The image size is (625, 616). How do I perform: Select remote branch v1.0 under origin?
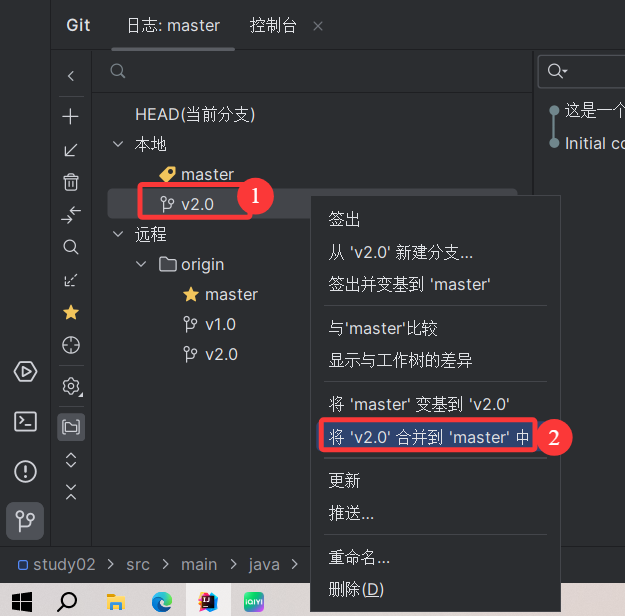point(220,325)
